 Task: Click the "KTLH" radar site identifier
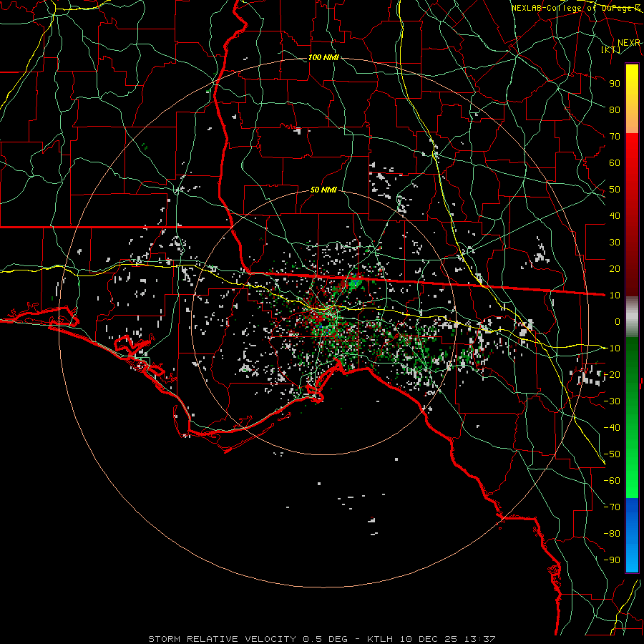380,639
